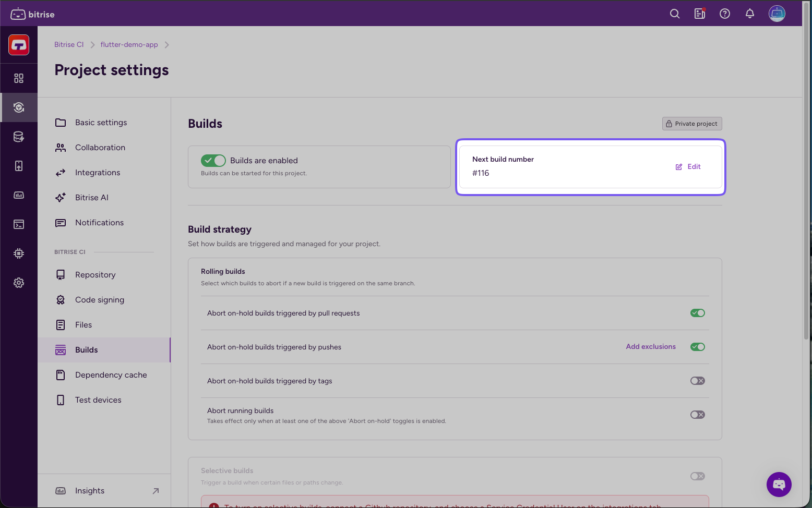The width and height of the screenshot is (812, 508).
Task: Select the Builds settings item
Action: click(x=104, y=350)
